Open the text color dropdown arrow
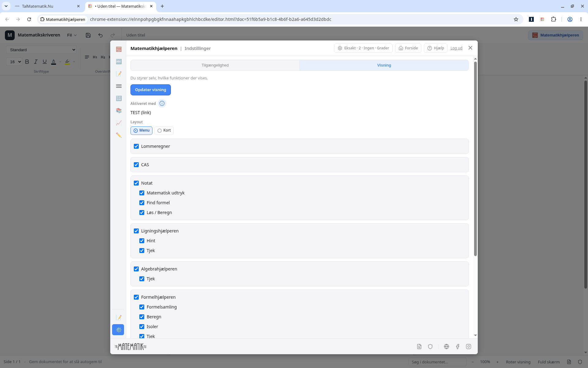 (x=60, y=62)
